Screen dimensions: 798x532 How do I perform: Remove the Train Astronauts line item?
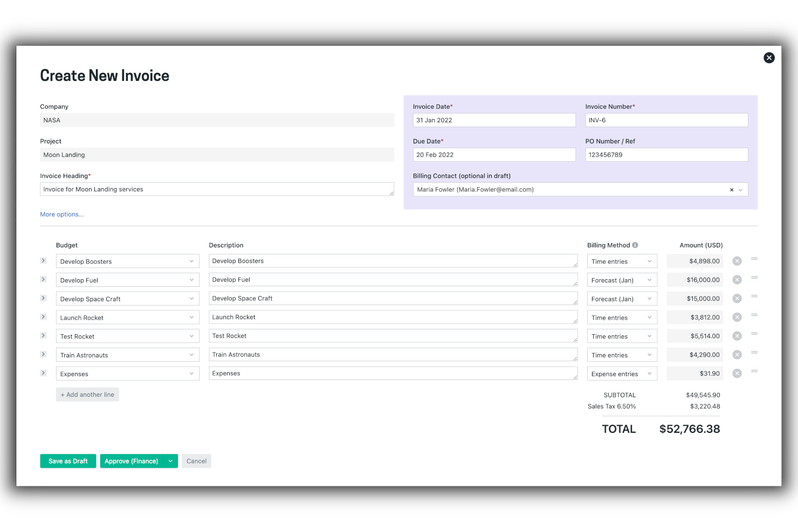click(737, 355)
